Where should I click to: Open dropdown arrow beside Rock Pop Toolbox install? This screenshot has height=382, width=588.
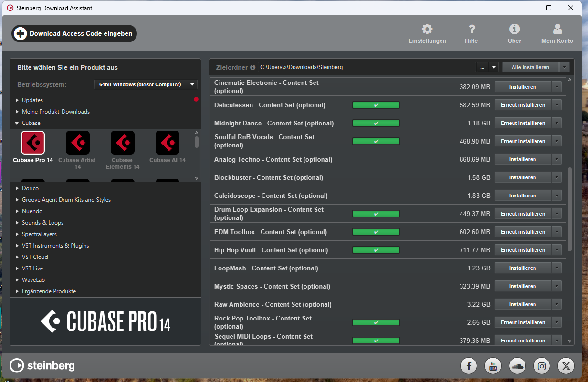(x=556, y=322)
